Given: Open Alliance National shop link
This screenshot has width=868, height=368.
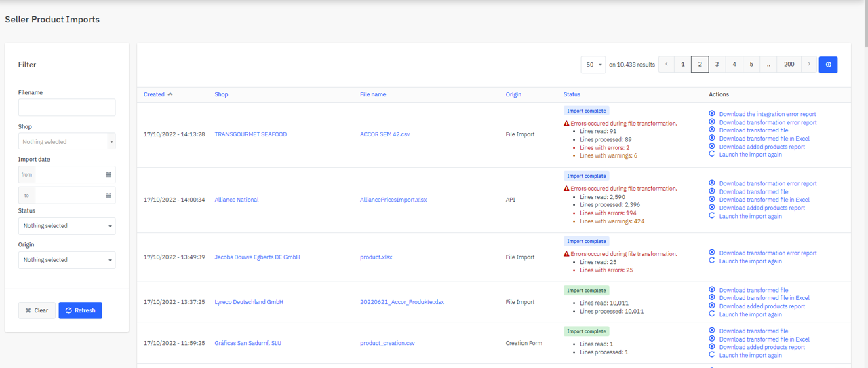Looking at the screenshot, I should (x=236, y=200).
